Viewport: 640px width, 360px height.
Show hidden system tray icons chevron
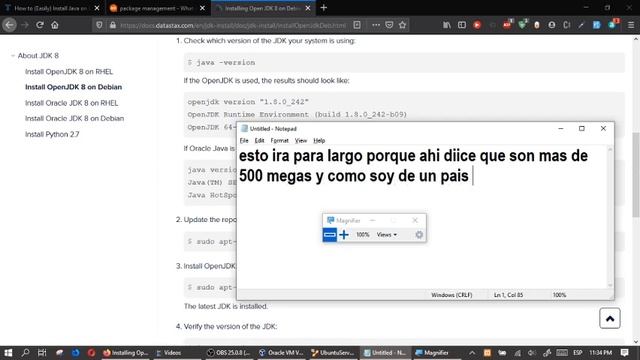click(472, 353)
